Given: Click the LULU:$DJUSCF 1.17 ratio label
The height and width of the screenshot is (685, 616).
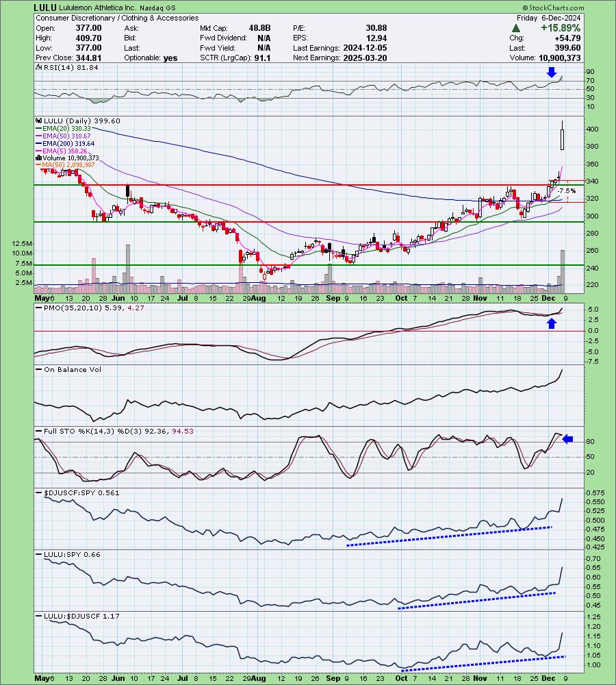Looking at the screenshot, I should coord(81,616).
